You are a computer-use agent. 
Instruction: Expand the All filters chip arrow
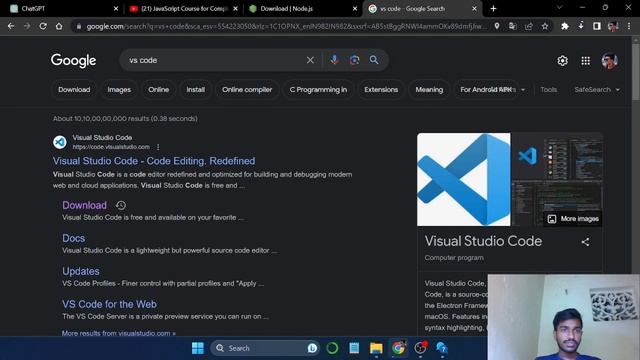tap(523, 90)
